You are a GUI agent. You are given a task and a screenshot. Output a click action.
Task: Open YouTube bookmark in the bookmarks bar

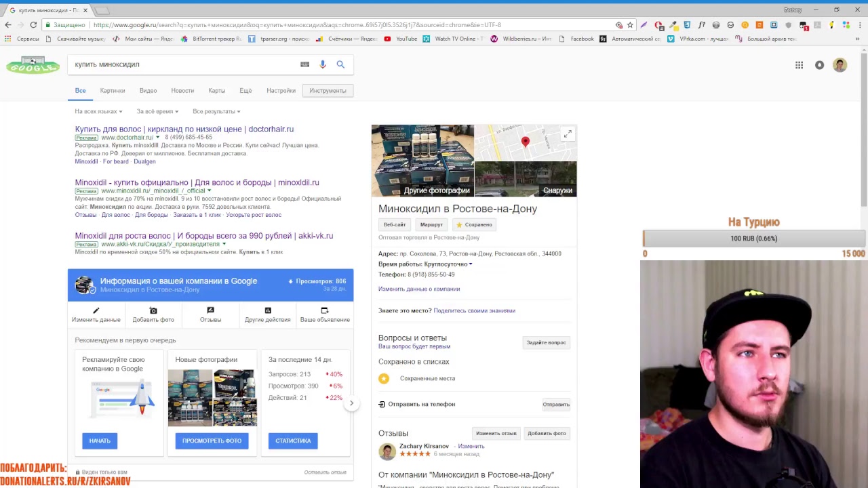tap(401, 39)
